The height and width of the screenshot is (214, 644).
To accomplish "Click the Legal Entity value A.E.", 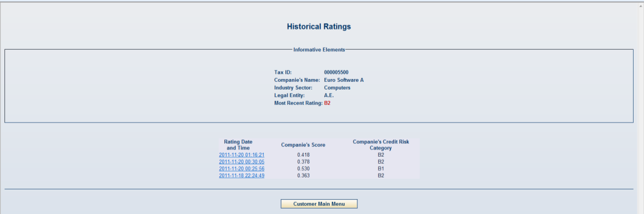I will point(329,96).
